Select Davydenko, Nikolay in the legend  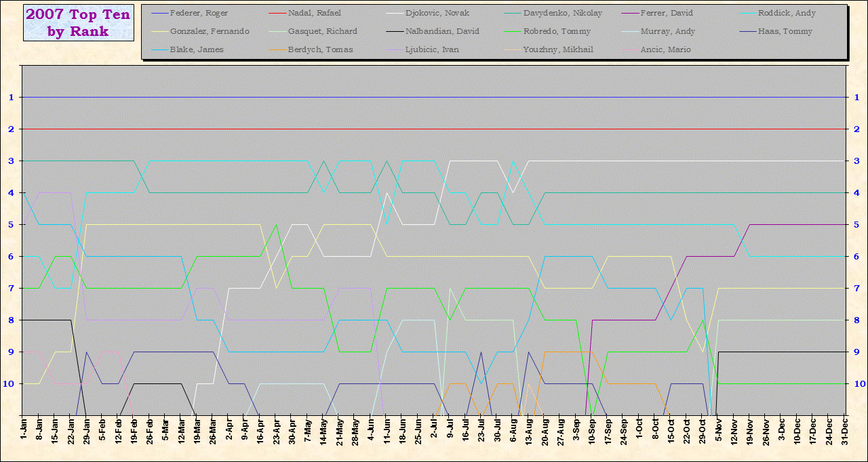[562, 14]
